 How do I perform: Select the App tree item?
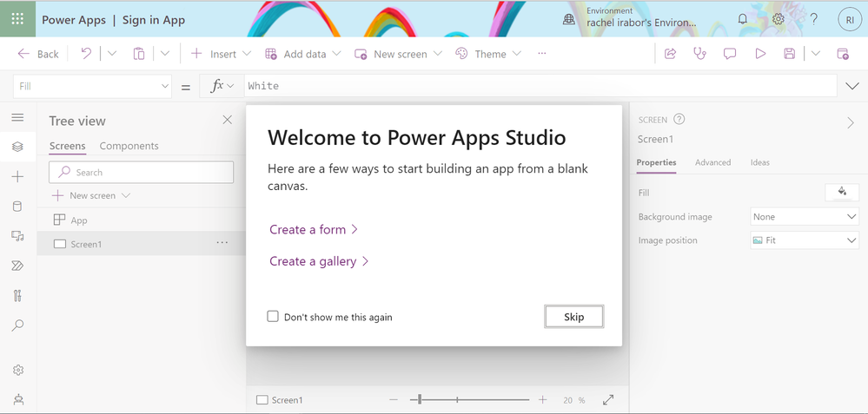point(141,220)
